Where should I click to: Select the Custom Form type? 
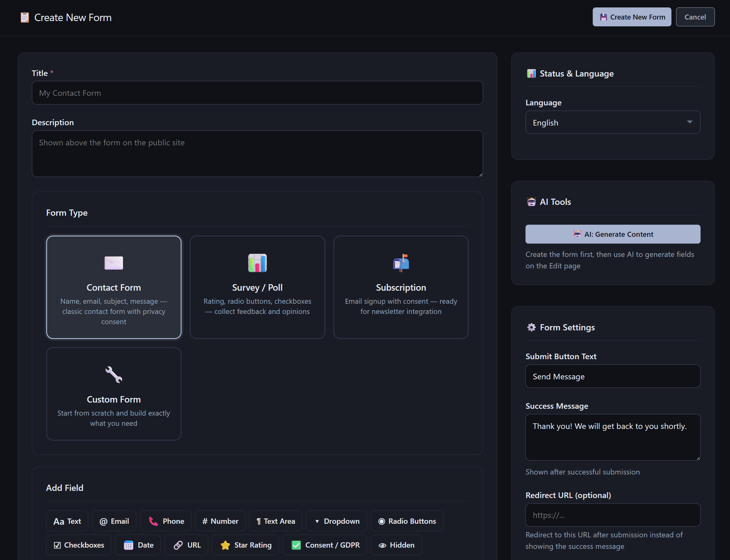(114, 394)
